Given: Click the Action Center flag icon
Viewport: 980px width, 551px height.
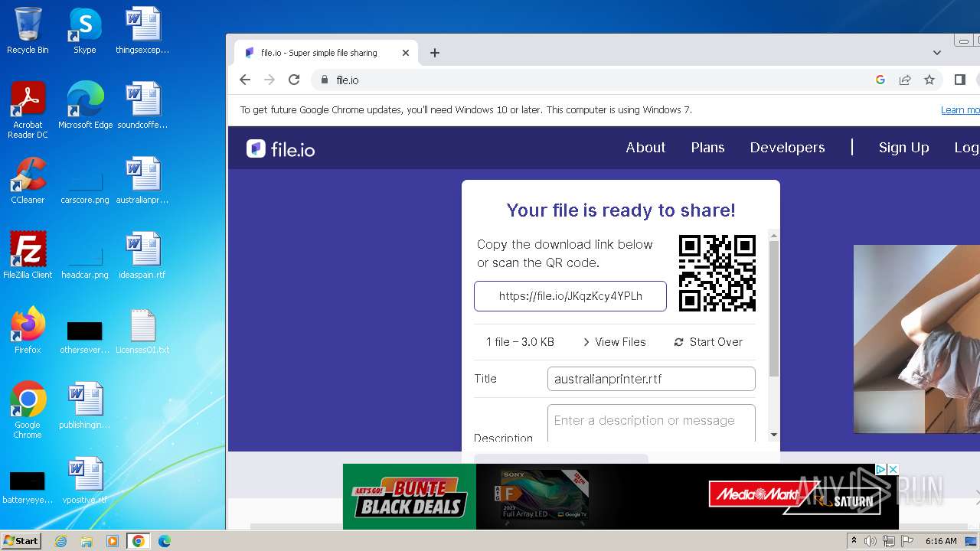Looking at the screenshot, I should (x=906, y=541).
